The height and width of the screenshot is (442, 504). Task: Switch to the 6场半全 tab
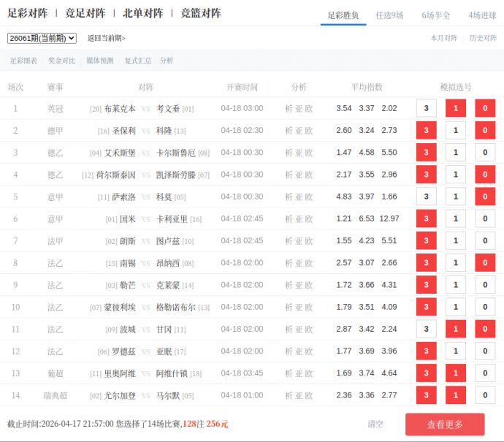click(x=436, y=15)
